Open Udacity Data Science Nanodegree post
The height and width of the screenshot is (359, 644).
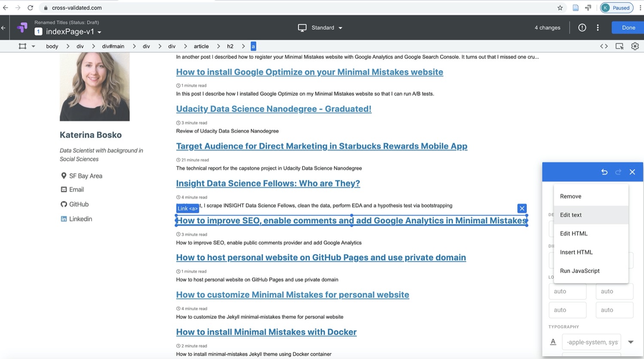(x=273, y=109)
